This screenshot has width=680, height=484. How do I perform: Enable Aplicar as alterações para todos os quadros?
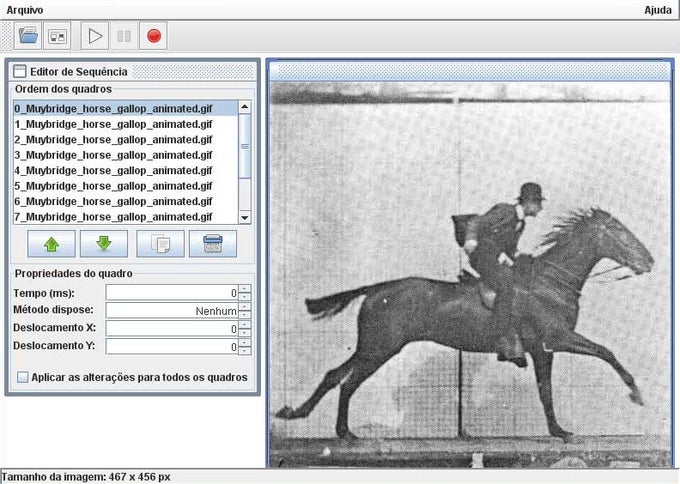[x=23, y=377]
